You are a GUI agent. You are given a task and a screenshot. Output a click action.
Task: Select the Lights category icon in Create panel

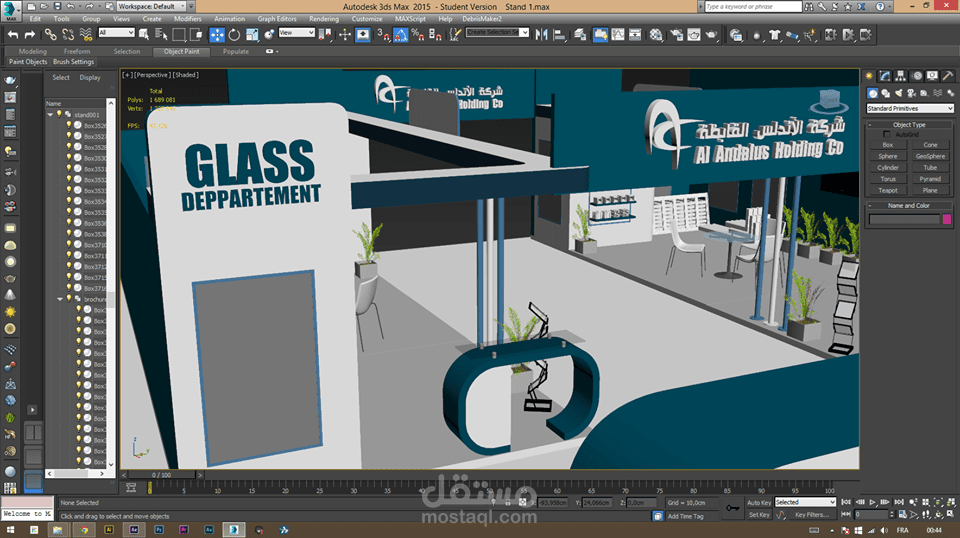(898, 93)
